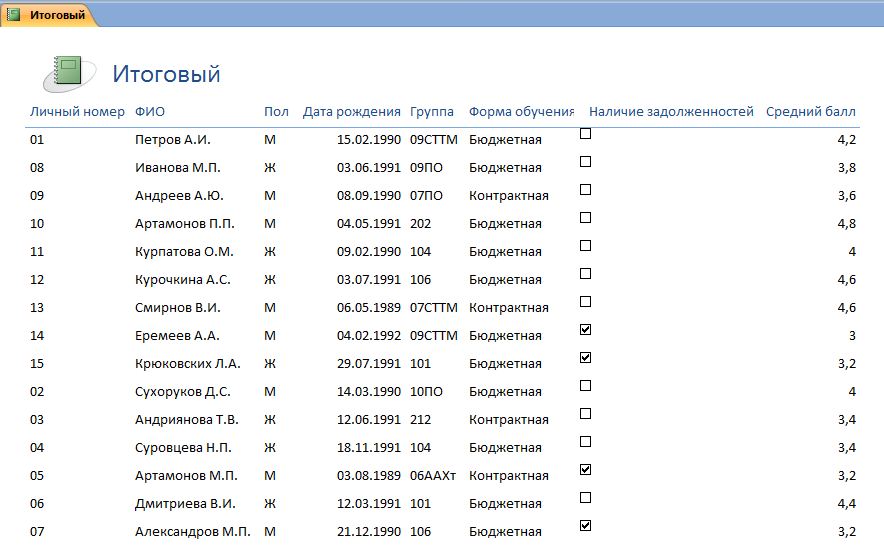
Task: Click the ФИО column header
Action: [150, 112]
